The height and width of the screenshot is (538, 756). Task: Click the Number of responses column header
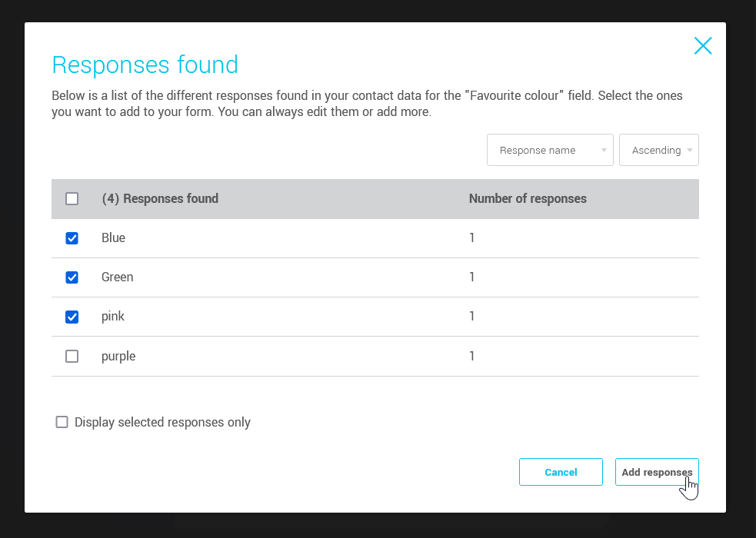pos(528,198)
